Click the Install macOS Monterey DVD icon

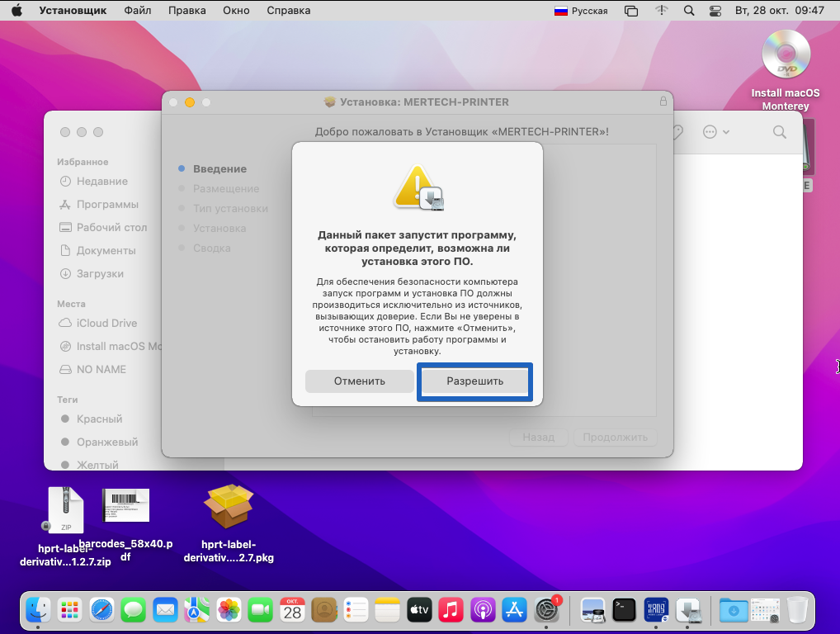[x=785, y=56]
